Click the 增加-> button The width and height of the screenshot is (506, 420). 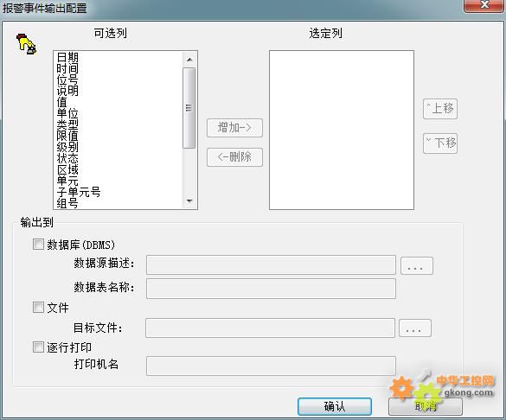(x=234, y=128)
